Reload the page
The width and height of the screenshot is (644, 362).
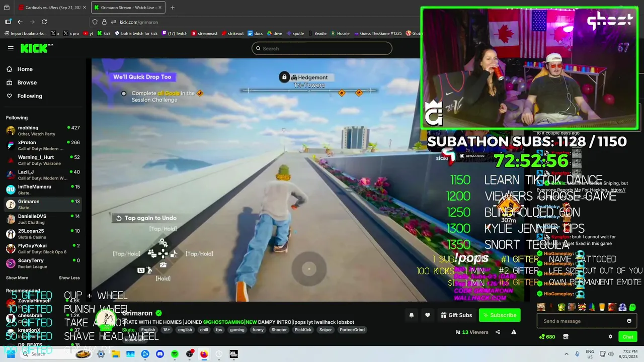point(44,22)
